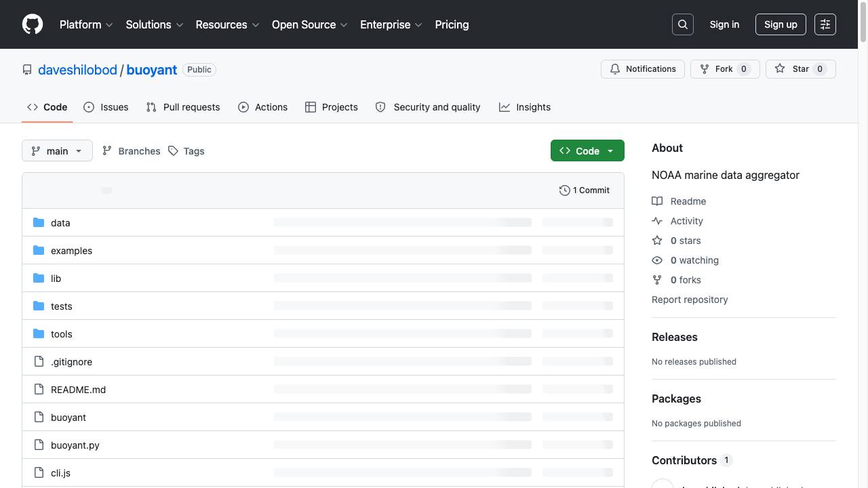Open the .gitignore file name
This screenshot has width=868, height=488.
tap(71, 362)
